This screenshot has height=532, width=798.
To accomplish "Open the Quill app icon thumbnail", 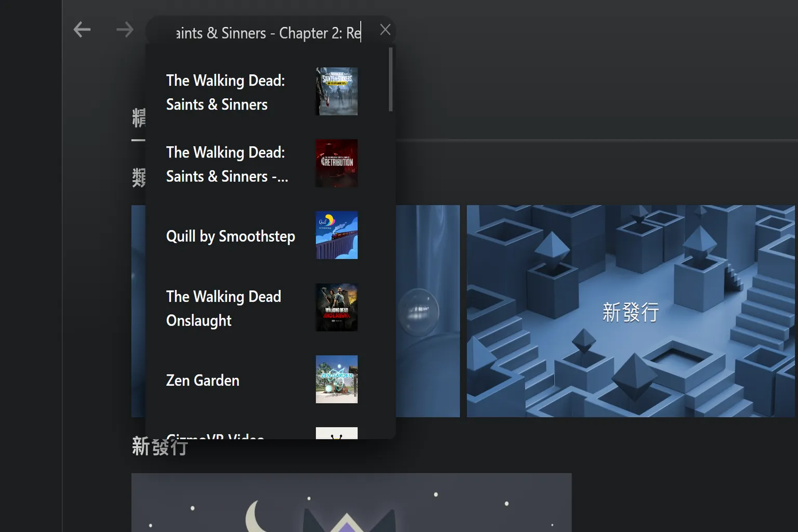I will pos(337,235).
